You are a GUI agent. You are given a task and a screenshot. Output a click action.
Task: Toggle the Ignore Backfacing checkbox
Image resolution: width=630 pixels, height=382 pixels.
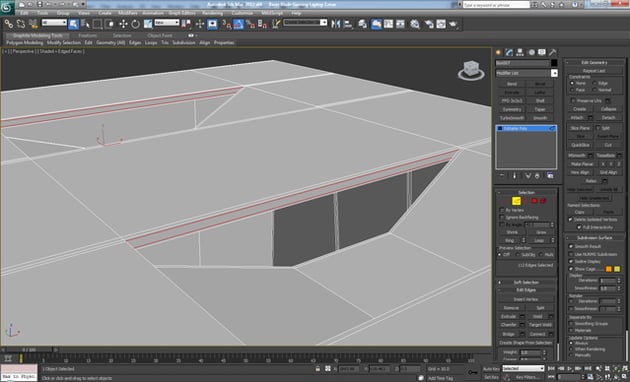pos(502,217)
